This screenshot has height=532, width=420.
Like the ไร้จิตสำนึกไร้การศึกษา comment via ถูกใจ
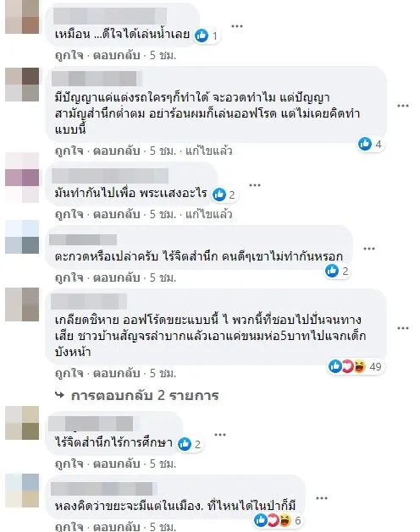click(69, 463)
